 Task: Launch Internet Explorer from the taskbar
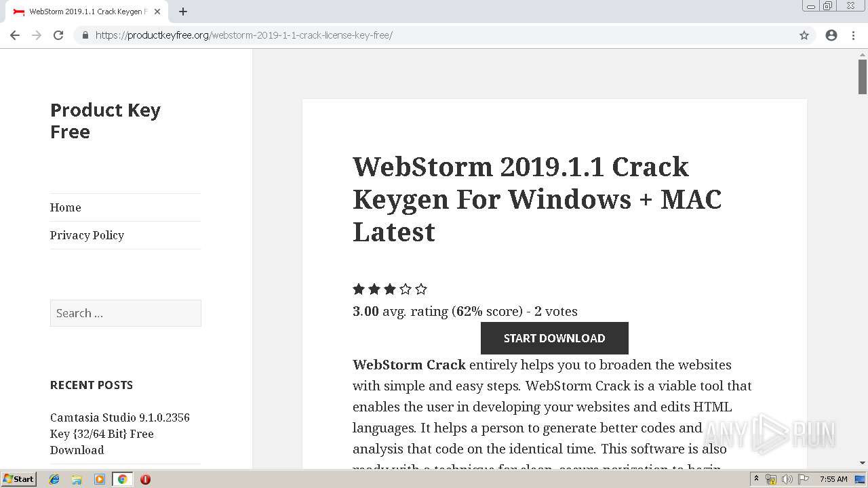(x=54, y=479)
